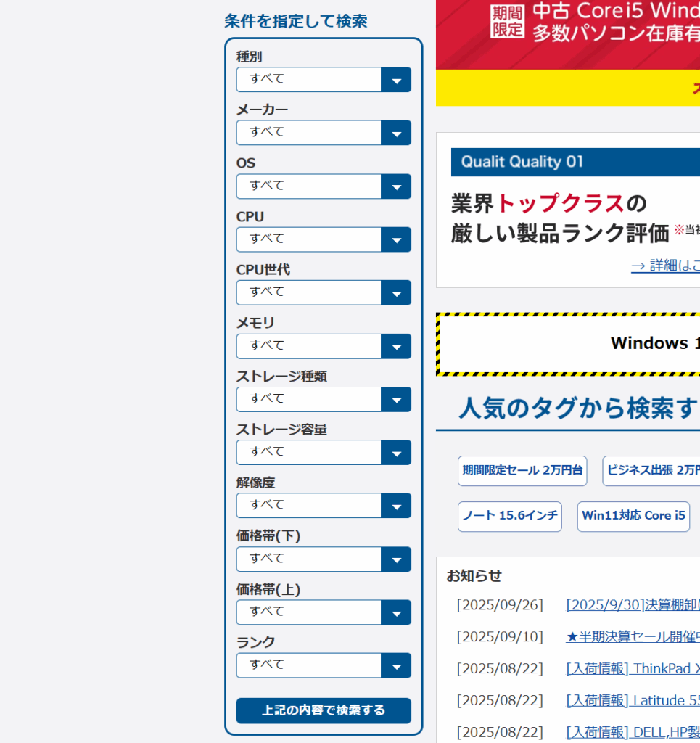Click the ストレージ種類 dropdown arrow

coord(396,399)
